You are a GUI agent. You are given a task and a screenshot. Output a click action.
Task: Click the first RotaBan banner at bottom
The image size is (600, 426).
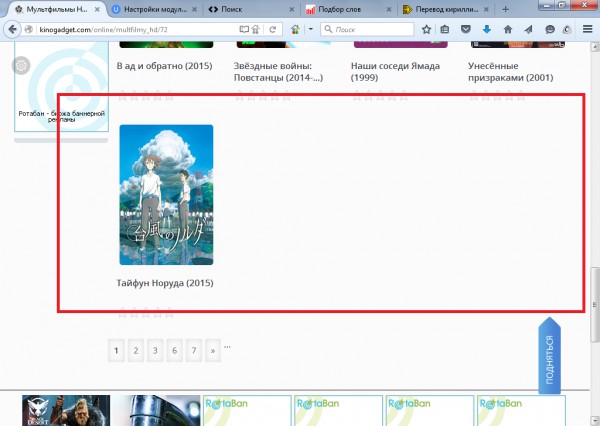pos(247,410)
